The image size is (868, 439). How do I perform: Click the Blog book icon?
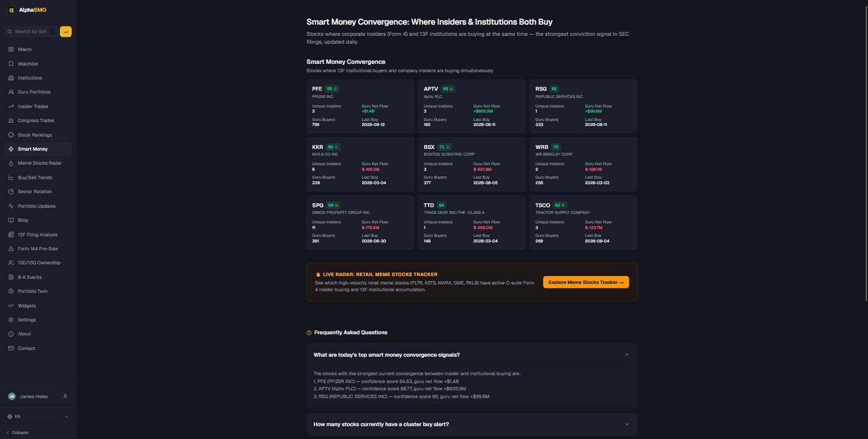click(11, 220)
